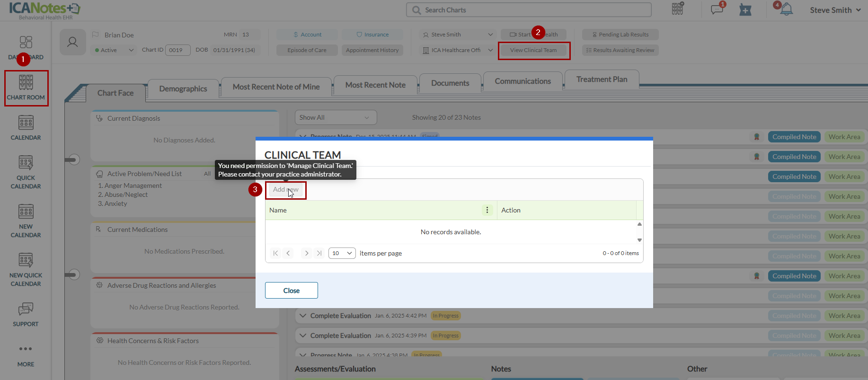Open the items per page dropdown
This screenshot has width=868, height=380.
coord(342,253)
